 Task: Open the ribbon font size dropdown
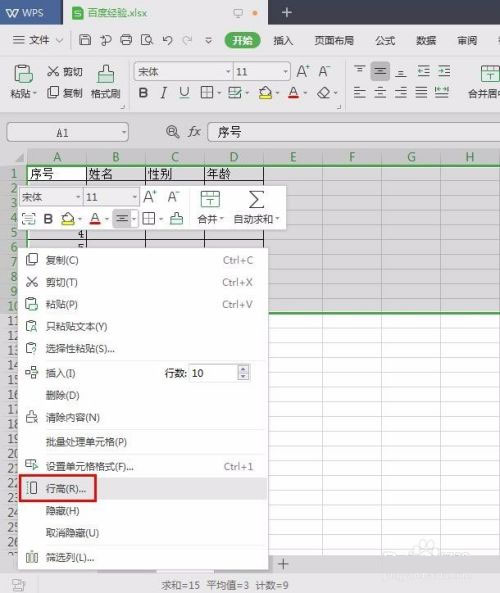286,71
